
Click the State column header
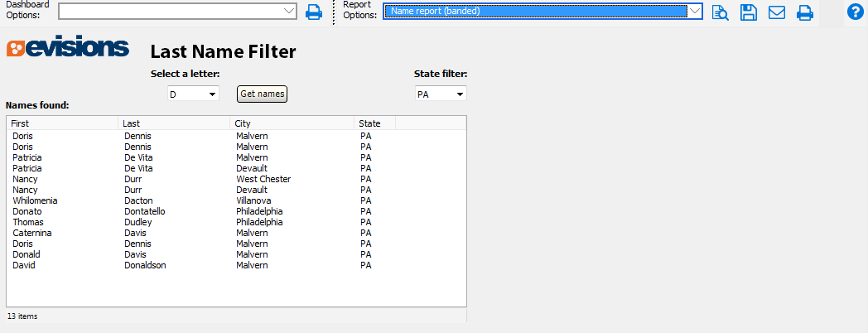[x=374, y=123]
